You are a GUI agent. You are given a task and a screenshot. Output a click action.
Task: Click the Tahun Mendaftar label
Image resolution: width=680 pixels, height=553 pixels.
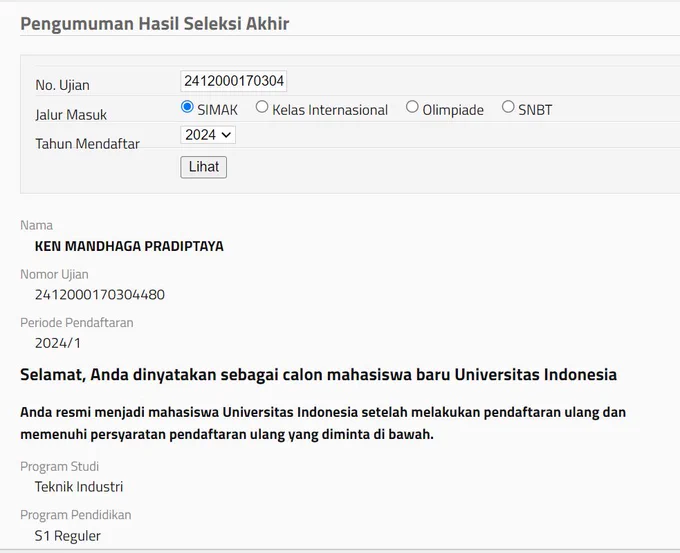(88, 144)
